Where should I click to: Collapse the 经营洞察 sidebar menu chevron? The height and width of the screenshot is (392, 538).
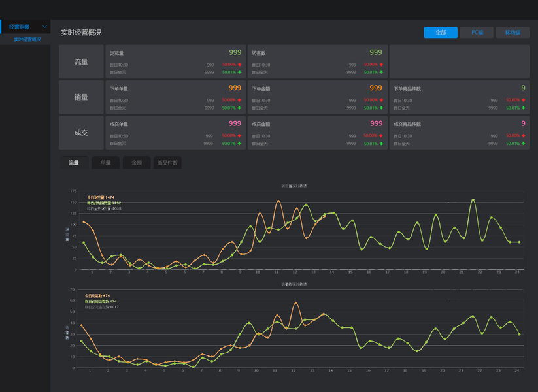tap(44, 26)
